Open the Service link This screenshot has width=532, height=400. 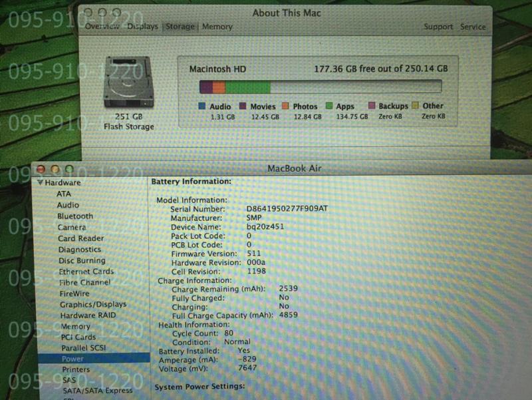[x=473, y=27]
